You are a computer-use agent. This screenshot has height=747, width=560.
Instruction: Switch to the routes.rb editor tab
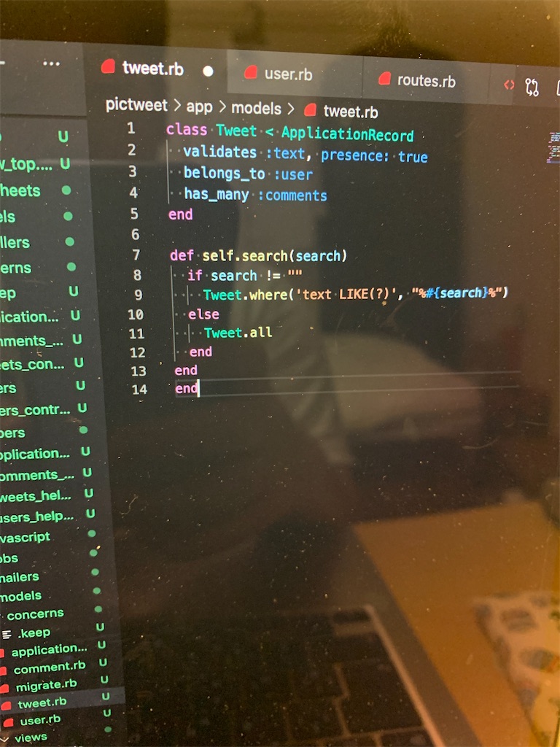point(426,80)
